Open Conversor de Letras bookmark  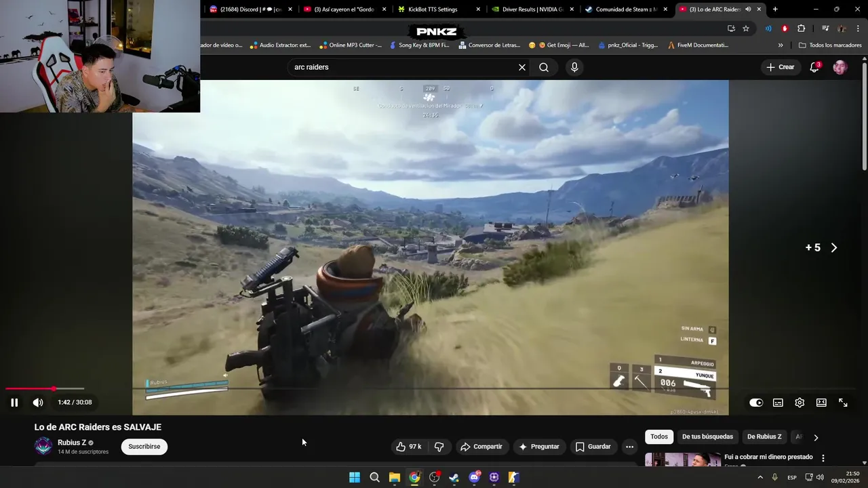point(490,45)
